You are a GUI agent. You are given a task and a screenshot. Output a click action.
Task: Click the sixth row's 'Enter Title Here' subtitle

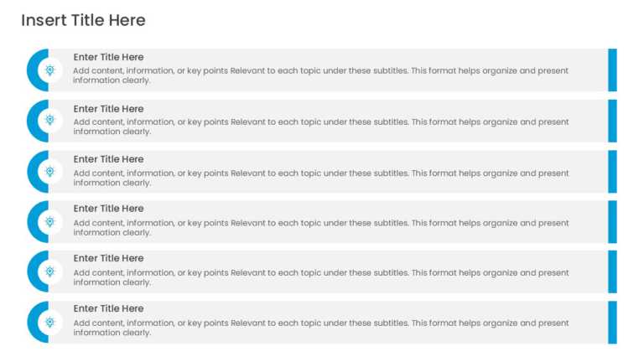[108, 308]
